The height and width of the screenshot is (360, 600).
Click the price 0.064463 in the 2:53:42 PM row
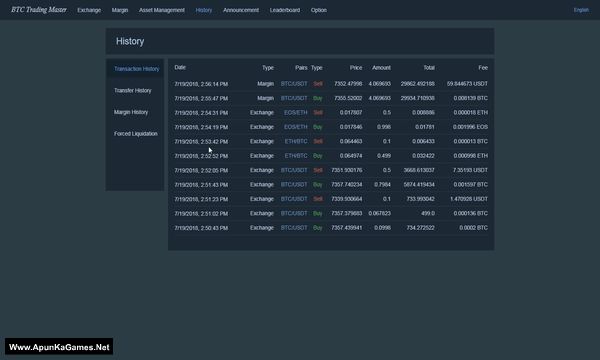coord(351,142)
